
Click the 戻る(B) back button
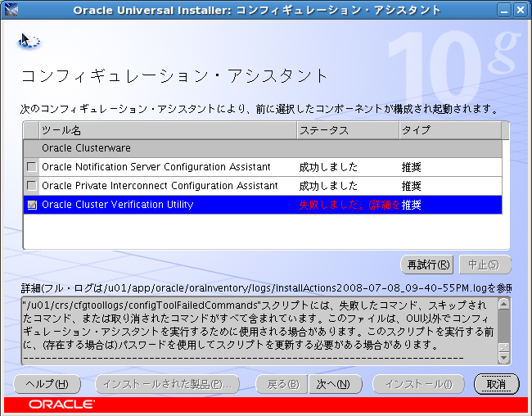pos(282,384)
